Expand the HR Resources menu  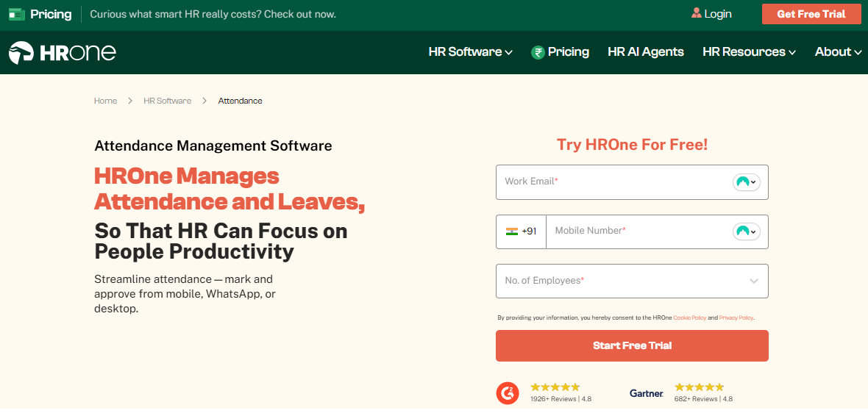(749, 52)
